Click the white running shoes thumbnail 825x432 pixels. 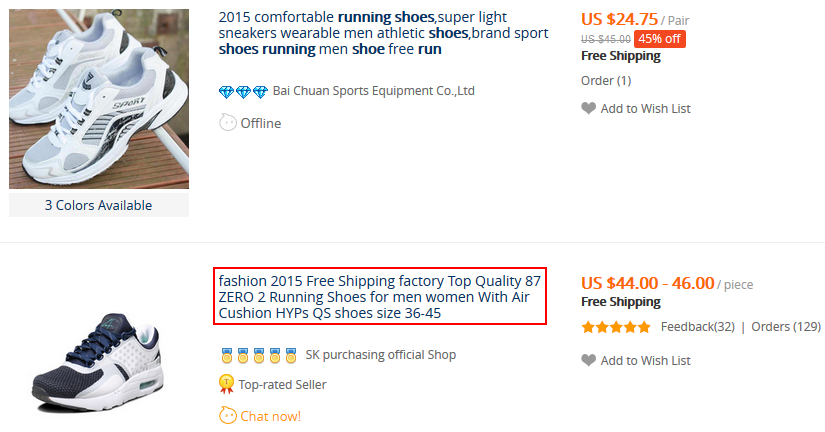[x=98, y=98]
